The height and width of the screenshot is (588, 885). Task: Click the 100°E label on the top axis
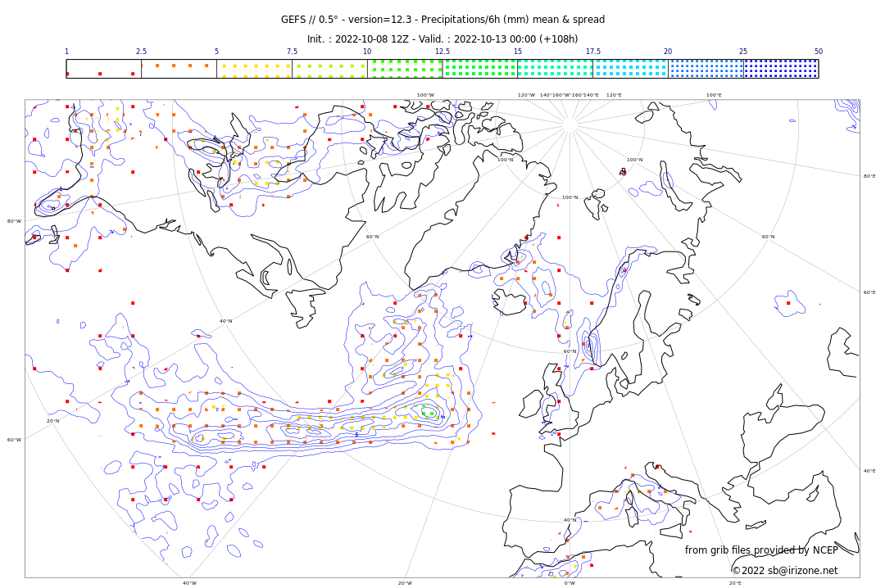[714, 95]
